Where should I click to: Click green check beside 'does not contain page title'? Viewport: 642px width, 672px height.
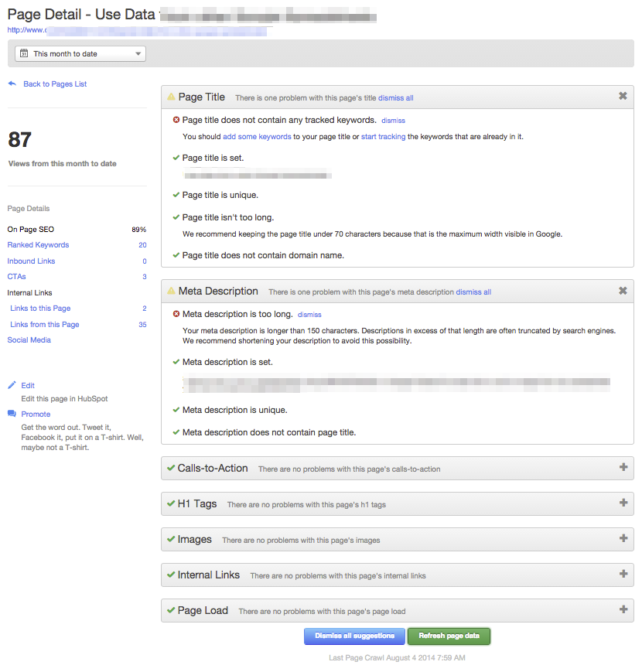pyautogui.click(x=176, y=432)
